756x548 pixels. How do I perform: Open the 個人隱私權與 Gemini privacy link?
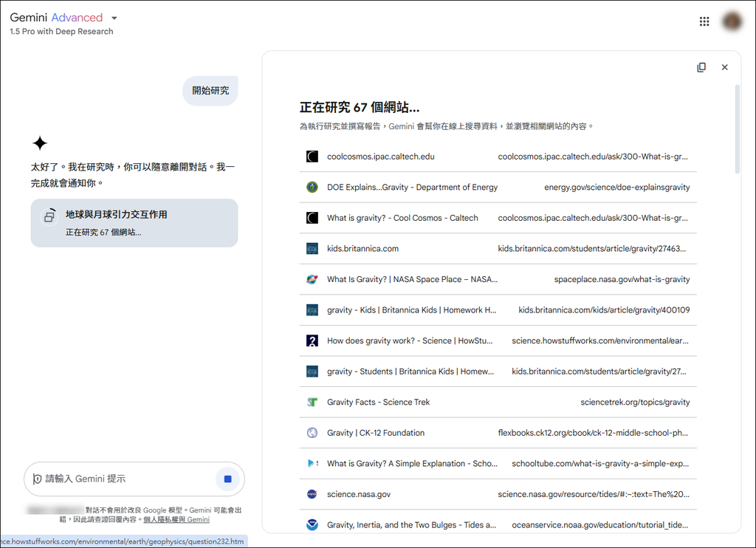[x=176, y=519]
